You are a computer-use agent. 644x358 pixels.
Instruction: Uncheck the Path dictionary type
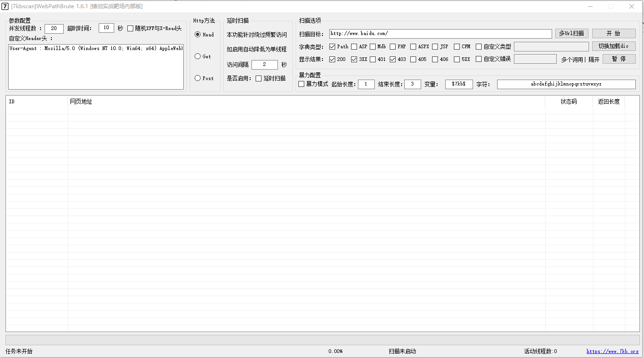(x=332, y=46)
